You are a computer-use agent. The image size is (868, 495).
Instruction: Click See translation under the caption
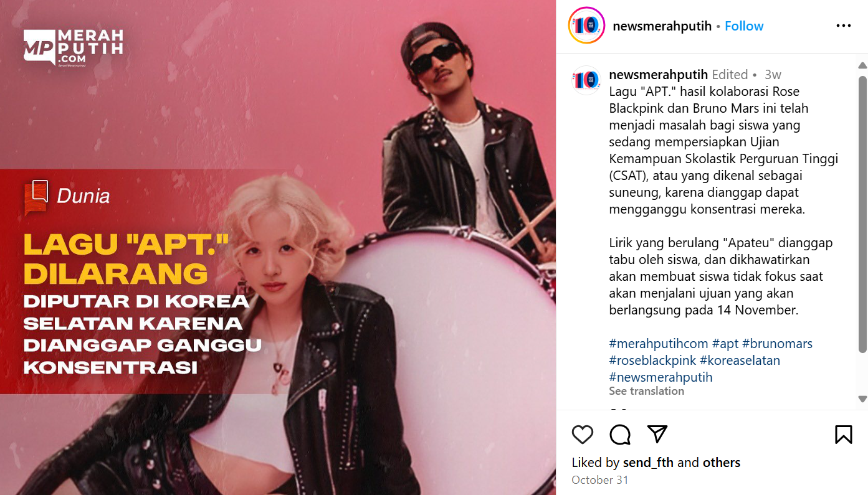(x=647, y=391)
